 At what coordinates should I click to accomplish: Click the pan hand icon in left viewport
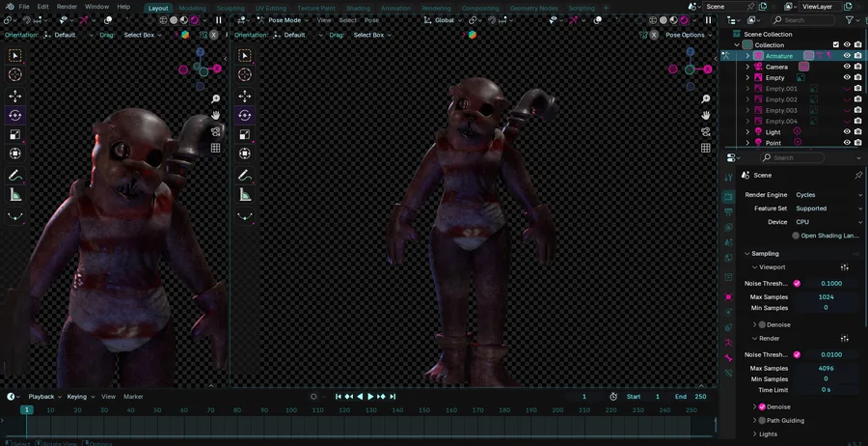216,116
